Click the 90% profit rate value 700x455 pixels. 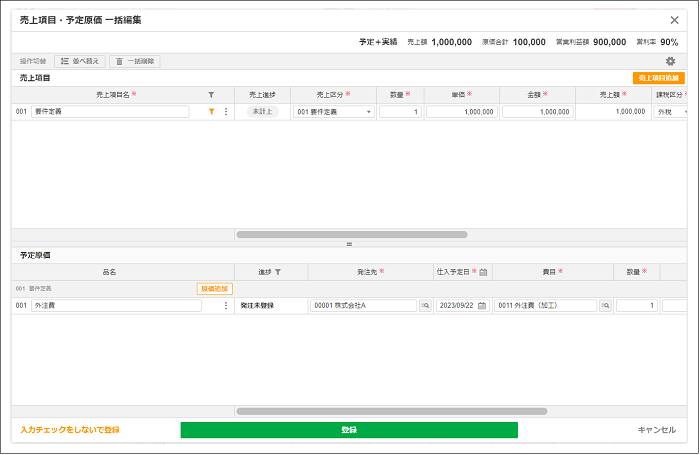coord(669,42)
